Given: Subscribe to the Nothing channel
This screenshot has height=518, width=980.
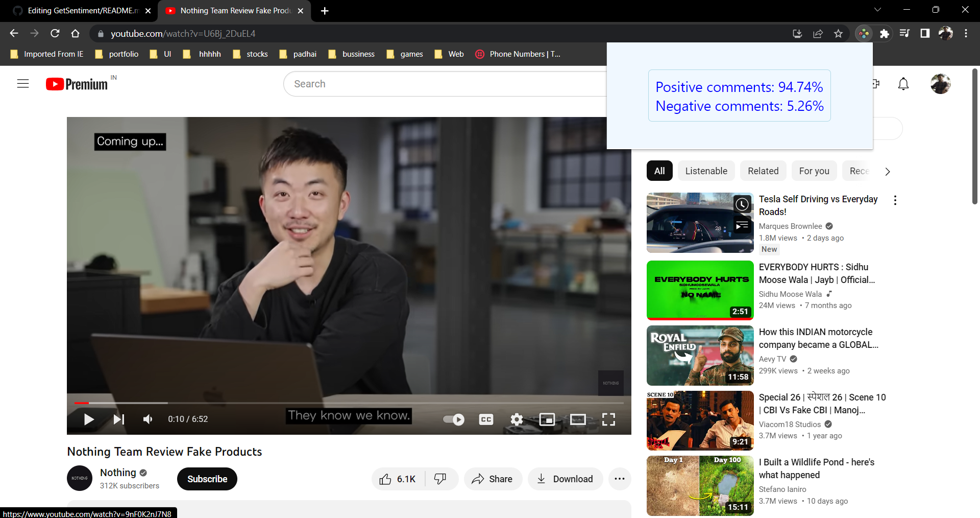Looking at the screenshot, I should click(207, 479).
